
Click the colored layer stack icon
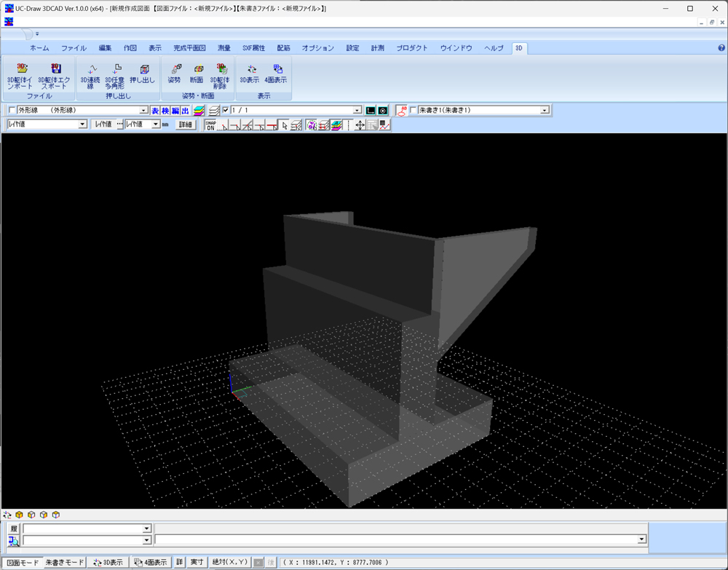click(199, 110)
